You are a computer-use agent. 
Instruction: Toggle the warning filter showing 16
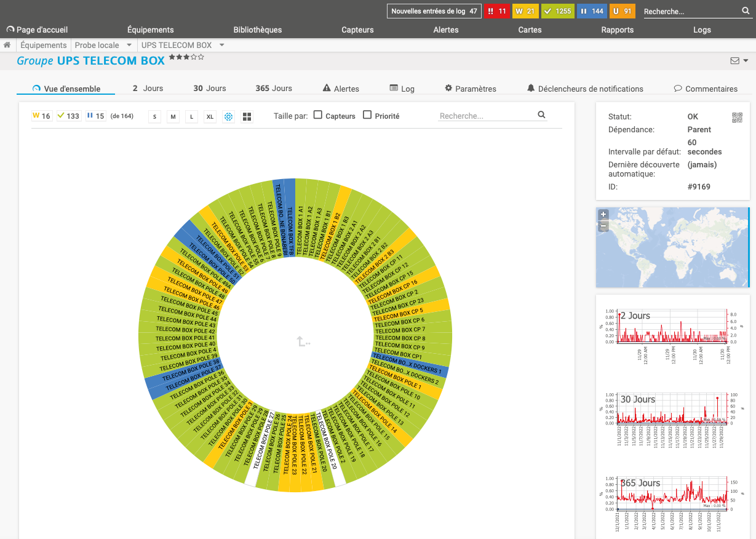(42, 116)
